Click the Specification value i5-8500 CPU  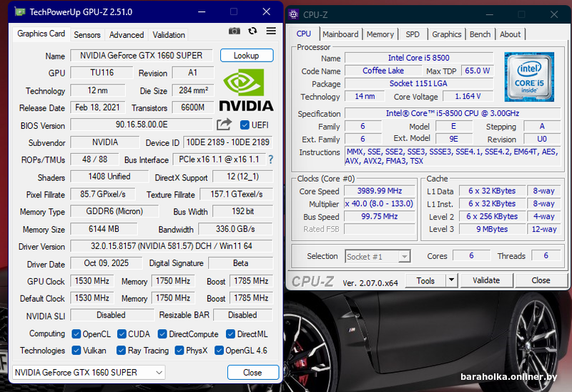point(453,113)
